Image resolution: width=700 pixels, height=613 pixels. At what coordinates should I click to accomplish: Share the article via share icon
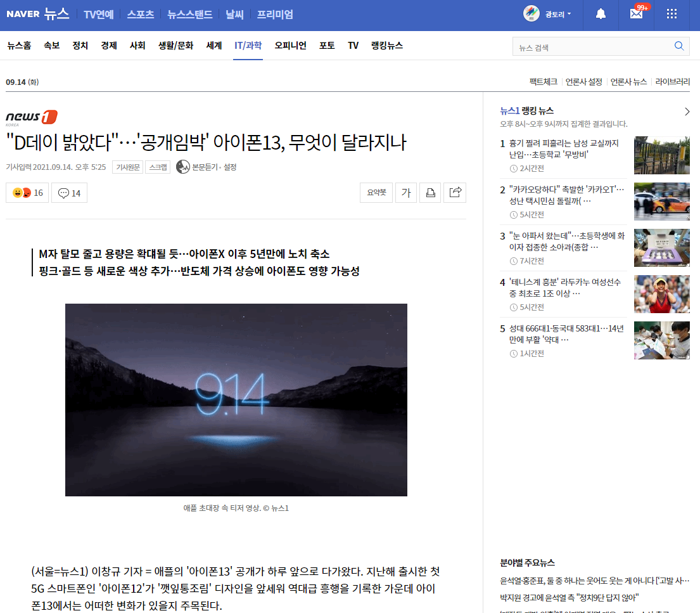[x=455, y=193]
